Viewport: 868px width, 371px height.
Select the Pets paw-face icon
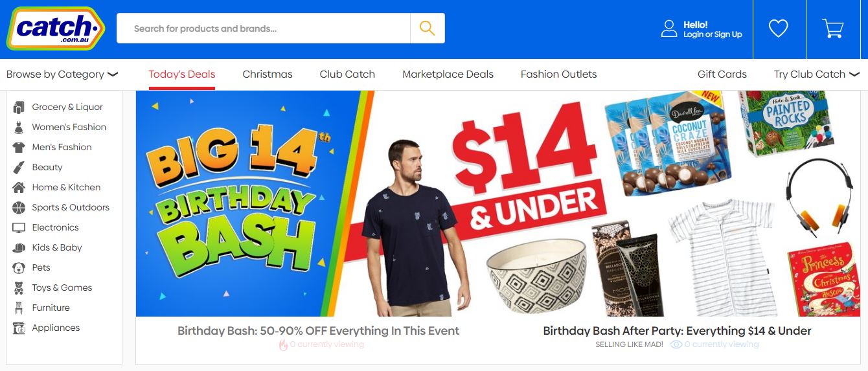point(19,268)
